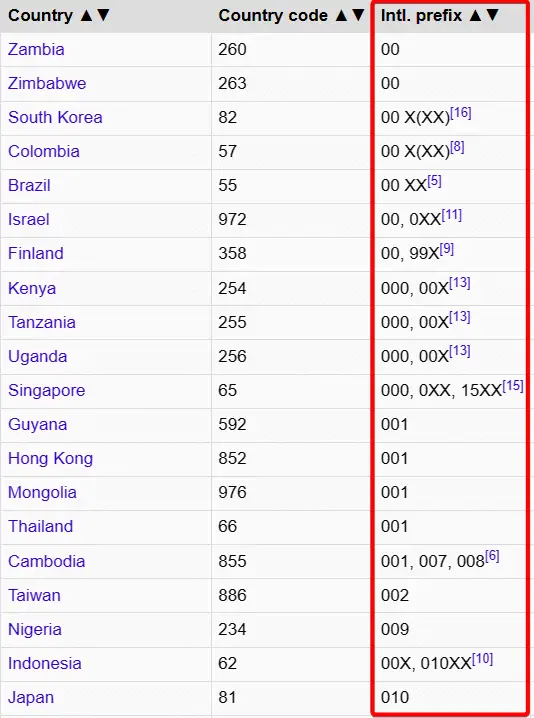
Task: Open the Hong Kong link
Action: 50,458
